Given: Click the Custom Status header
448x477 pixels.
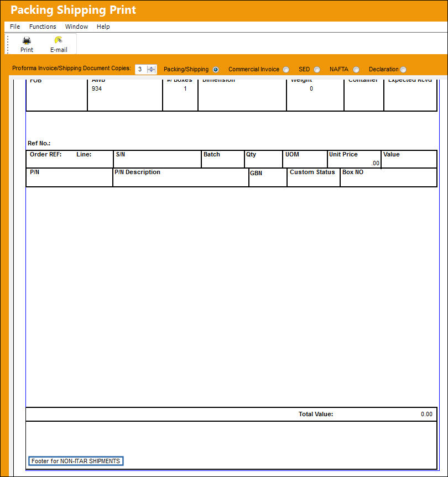Looking at the screenshot, I should point(312,172).
